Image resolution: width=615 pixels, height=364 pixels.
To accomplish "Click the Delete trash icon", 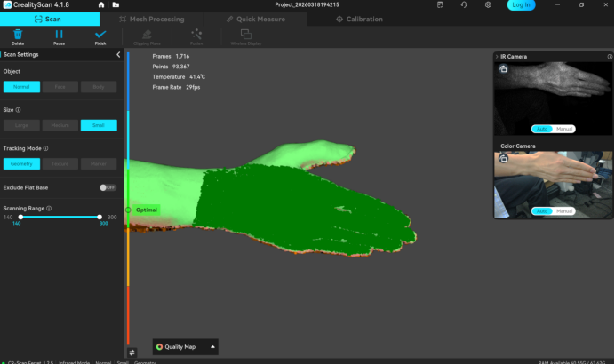I will pyautogui.click(x=18, y=35).
